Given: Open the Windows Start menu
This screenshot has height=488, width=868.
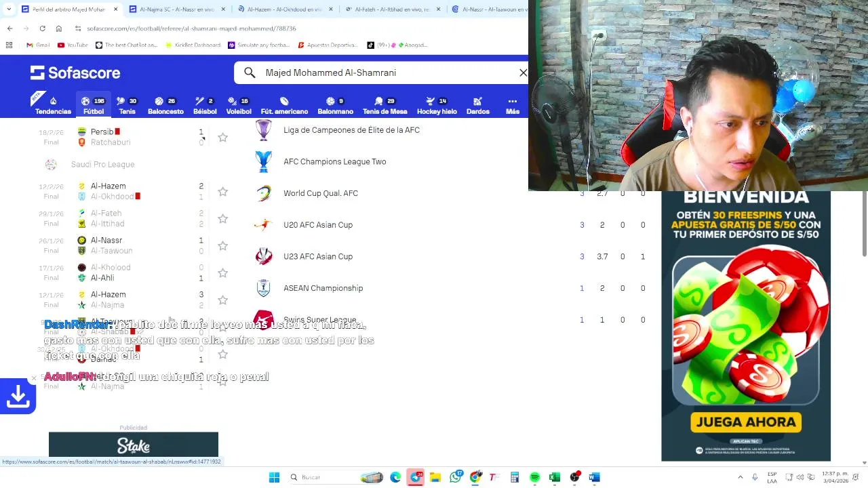Looking at the screenshot, I should point(274,477).
